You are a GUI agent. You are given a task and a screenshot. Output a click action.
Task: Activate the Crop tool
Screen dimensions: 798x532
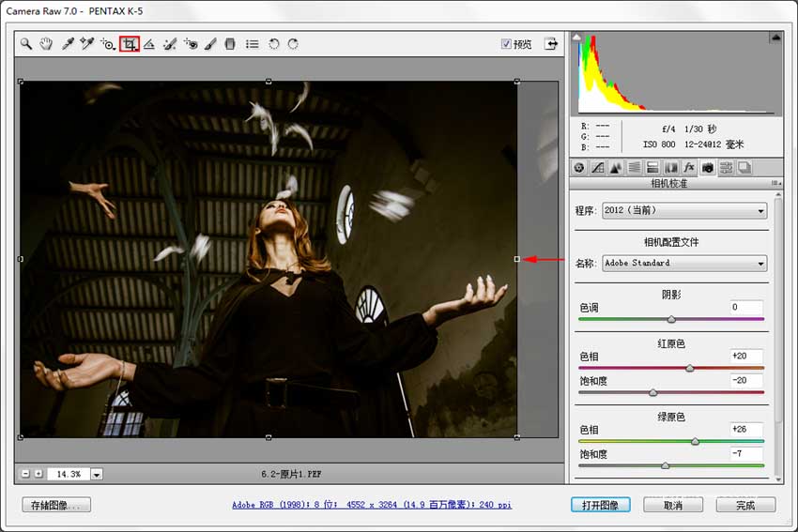tap(130, 44)
